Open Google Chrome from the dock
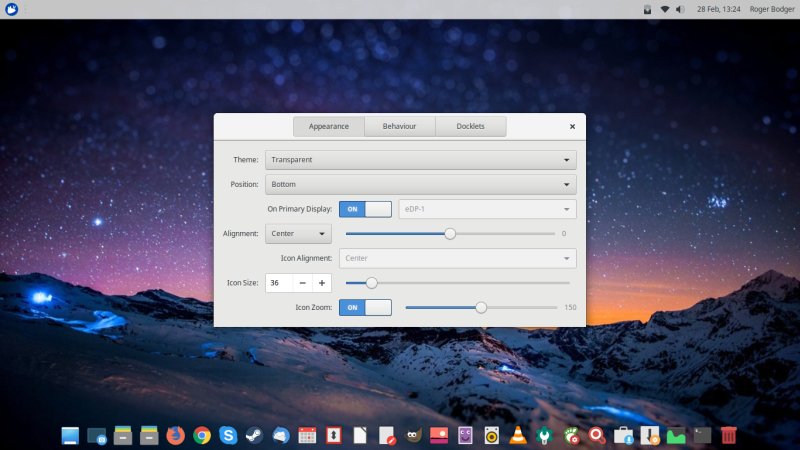 pyautogui.click(x=202, y=435)
